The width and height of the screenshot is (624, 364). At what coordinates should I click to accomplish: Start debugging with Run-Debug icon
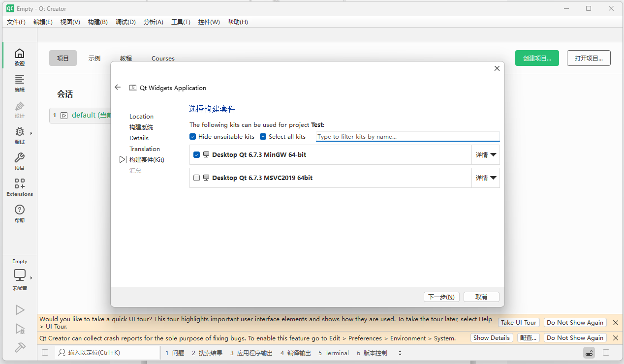click(x=20, y=329)
